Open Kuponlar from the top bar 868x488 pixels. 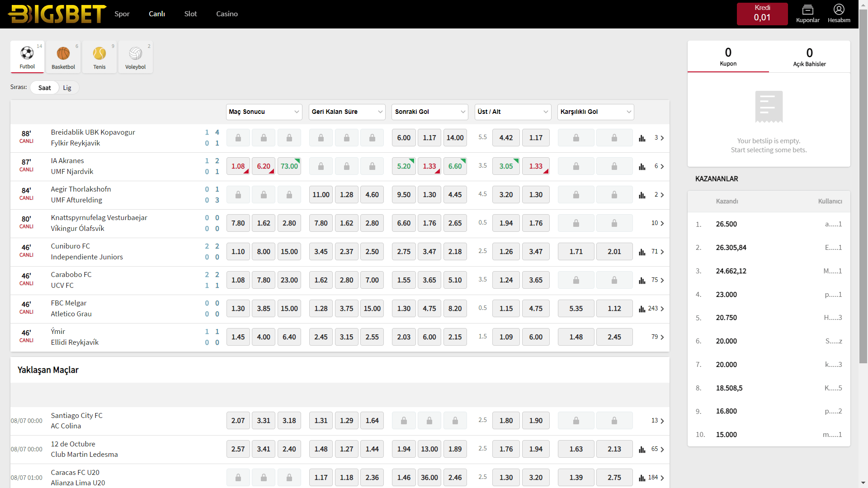(x=807, y=14)
